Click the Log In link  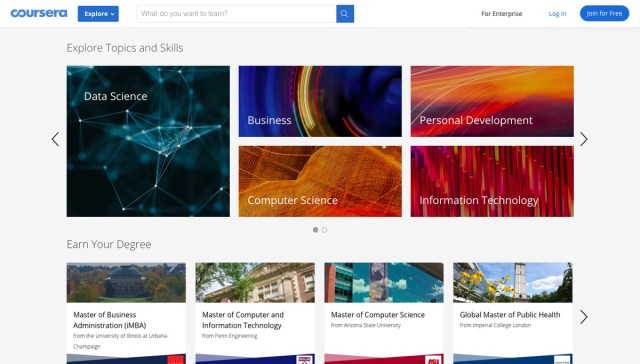(557, 13)
